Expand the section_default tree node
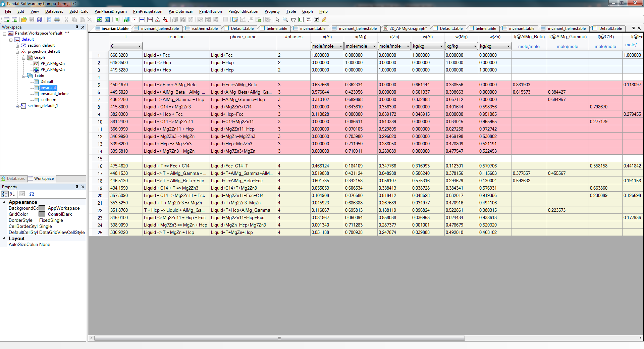644x349 pixels. coord(17,46)
